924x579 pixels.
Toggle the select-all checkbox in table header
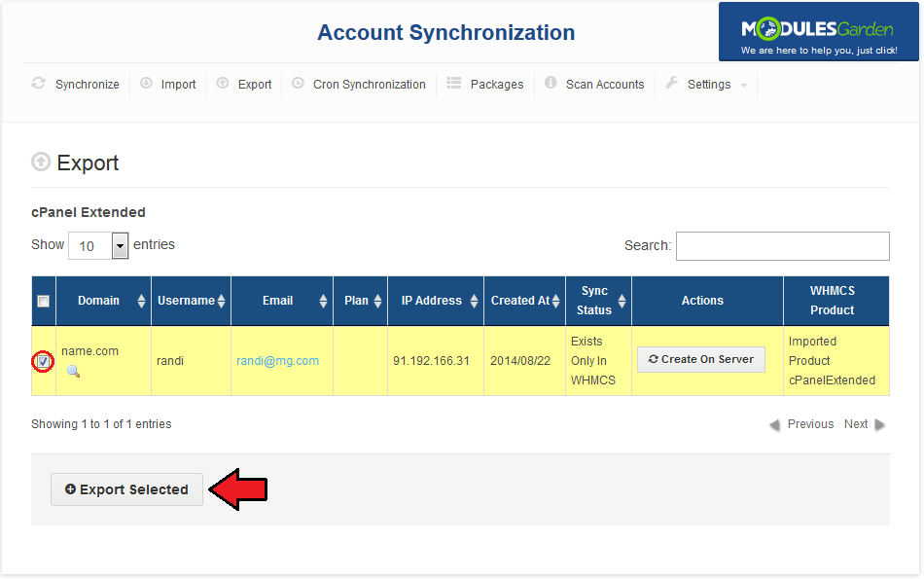pyautogui.click(x=43, y=302)
